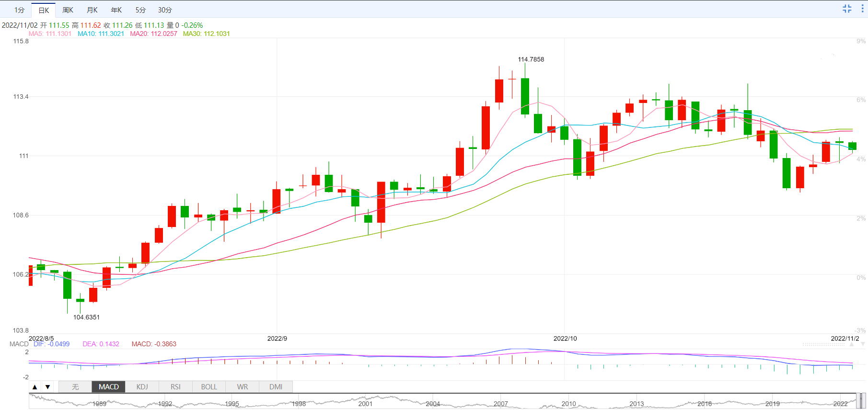This screenshot has width=868, height=420.
Task: Click the black down arrow beside indicator tabs
Action: [47, 387]
